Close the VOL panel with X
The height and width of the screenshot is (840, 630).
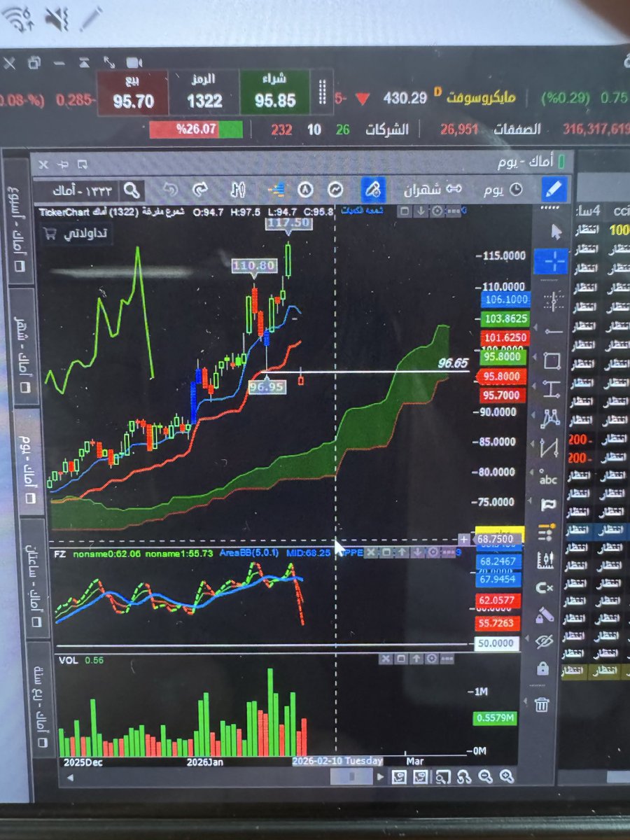point(386,659)
